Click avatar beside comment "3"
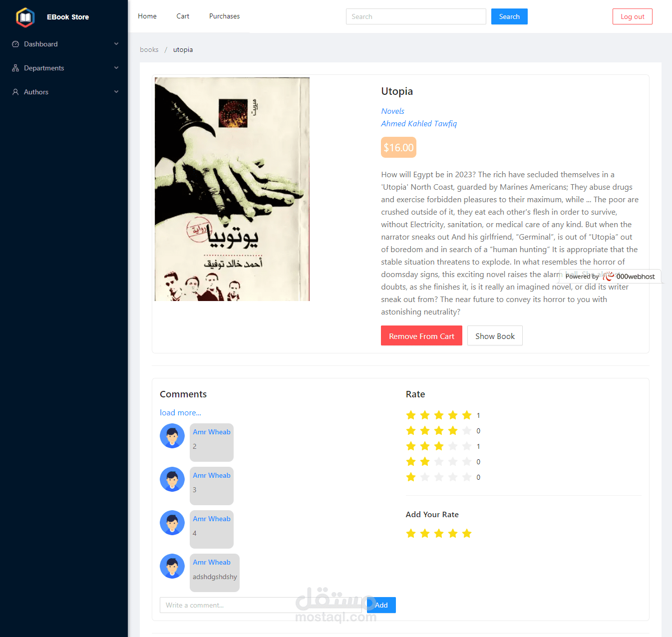 point(172,479)
